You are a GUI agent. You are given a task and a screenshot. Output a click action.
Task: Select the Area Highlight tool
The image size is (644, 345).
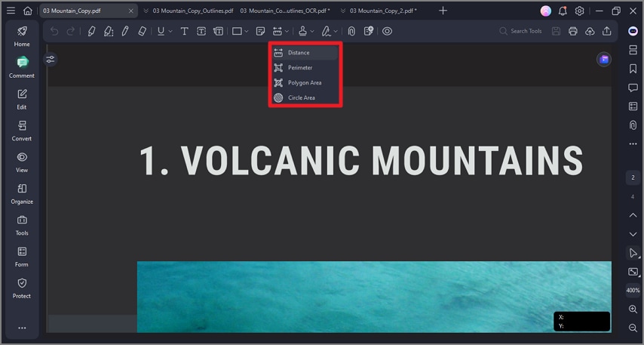pos(109,31)
